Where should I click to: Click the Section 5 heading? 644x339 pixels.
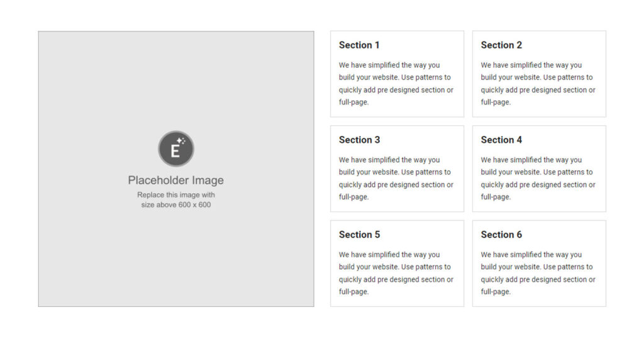tap(359, 235)
